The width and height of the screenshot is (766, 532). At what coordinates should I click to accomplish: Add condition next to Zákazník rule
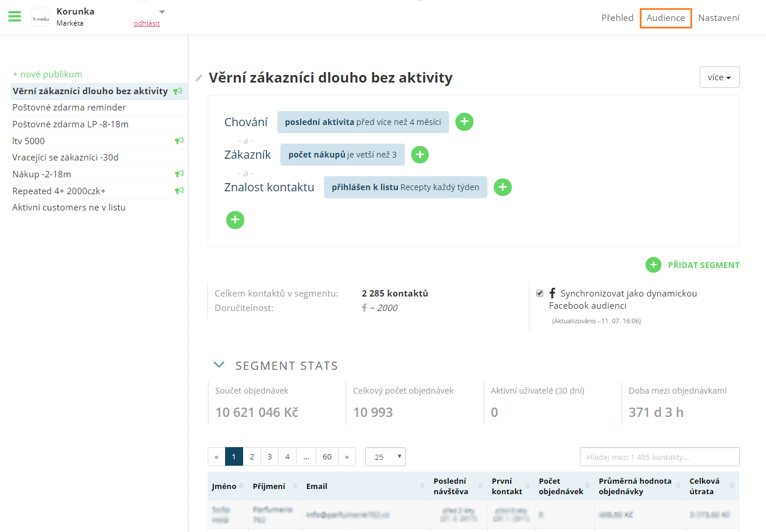pos(420,155)
